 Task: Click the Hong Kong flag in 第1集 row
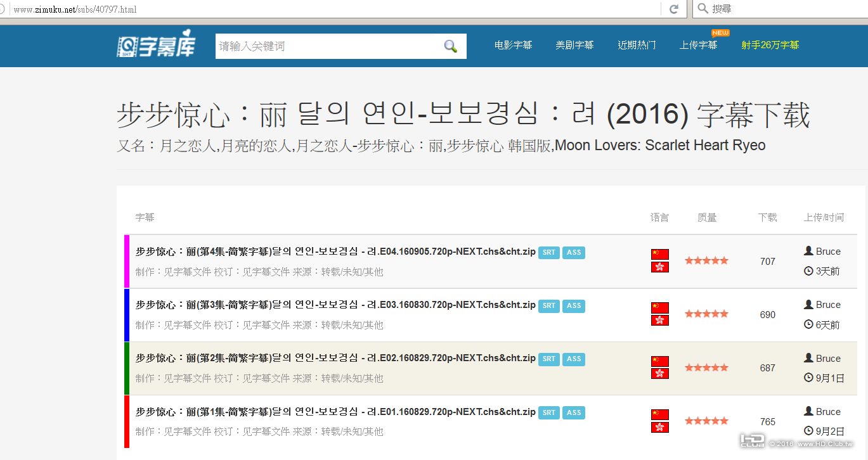coord(660,427)
